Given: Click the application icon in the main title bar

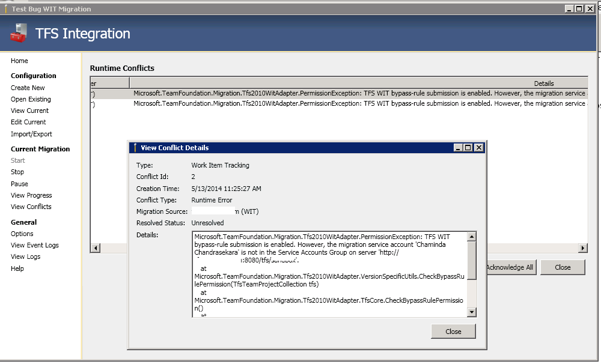Looking at the screenshot, I should [7, 8].
